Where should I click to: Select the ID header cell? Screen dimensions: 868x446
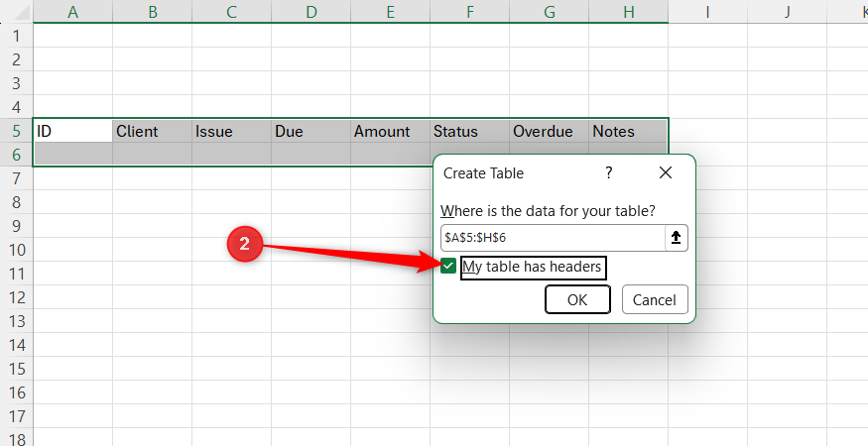(x=73, y=131)
